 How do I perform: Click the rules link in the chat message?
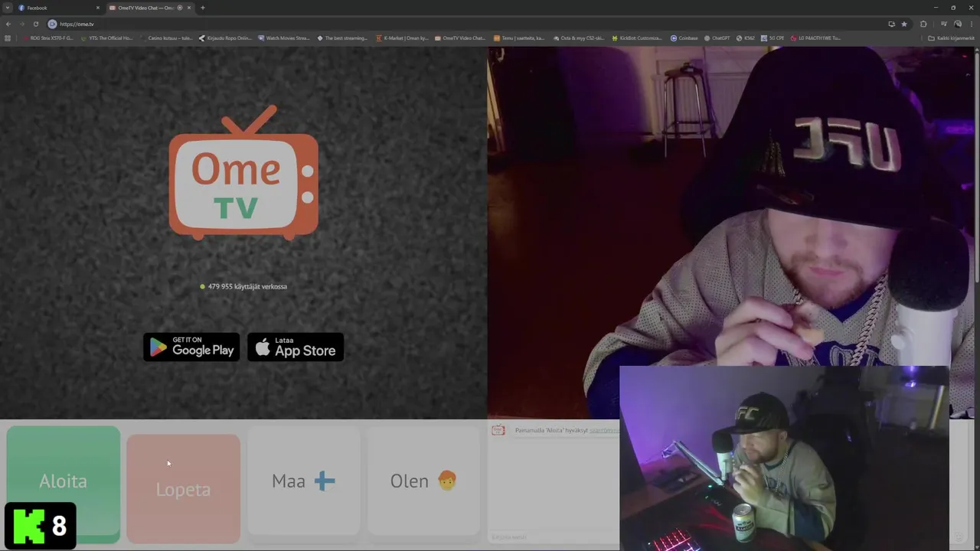603,430
